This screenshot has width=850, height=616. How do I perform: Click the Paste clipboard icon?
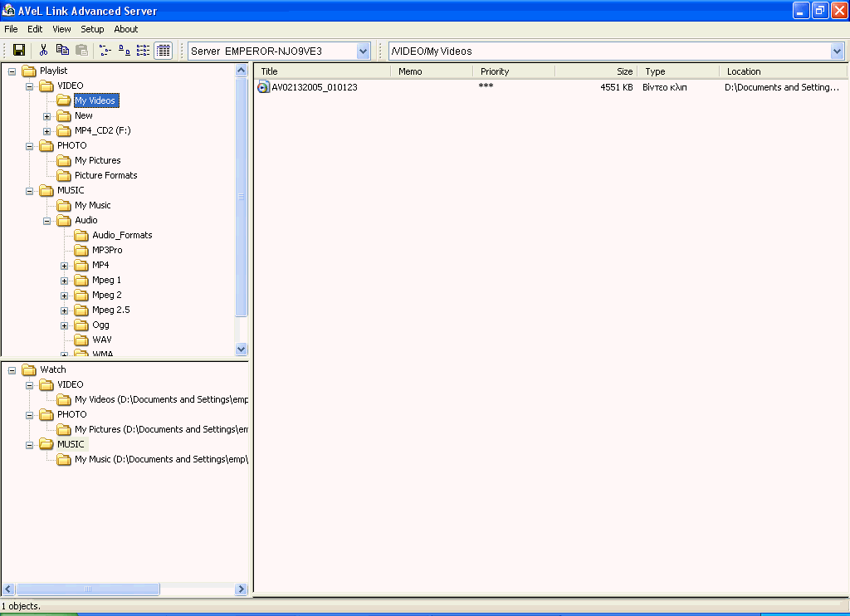[82, 51]
